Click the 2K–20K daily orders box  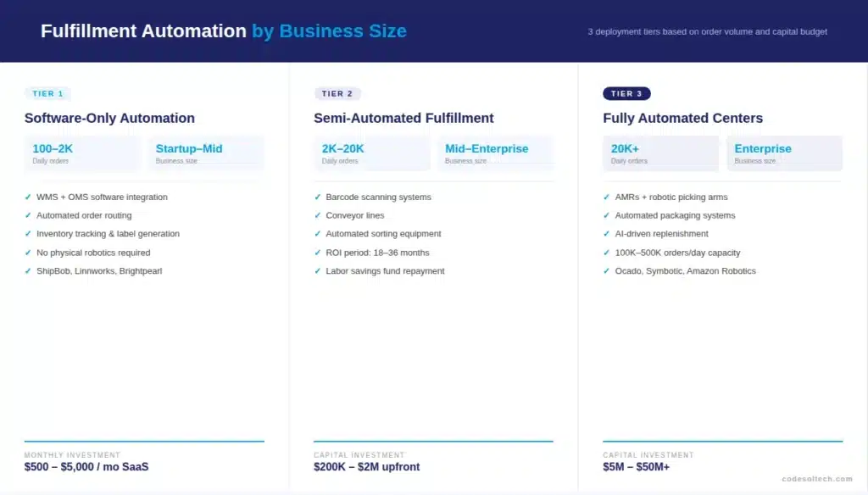point(371,153)
